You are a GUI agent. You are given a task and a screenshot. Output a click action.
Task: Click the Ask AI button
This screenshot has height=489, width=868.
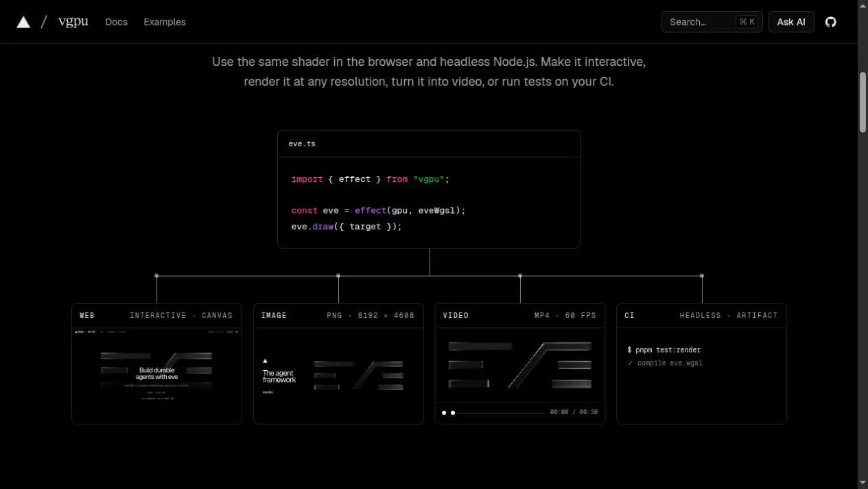pos(791,22)
